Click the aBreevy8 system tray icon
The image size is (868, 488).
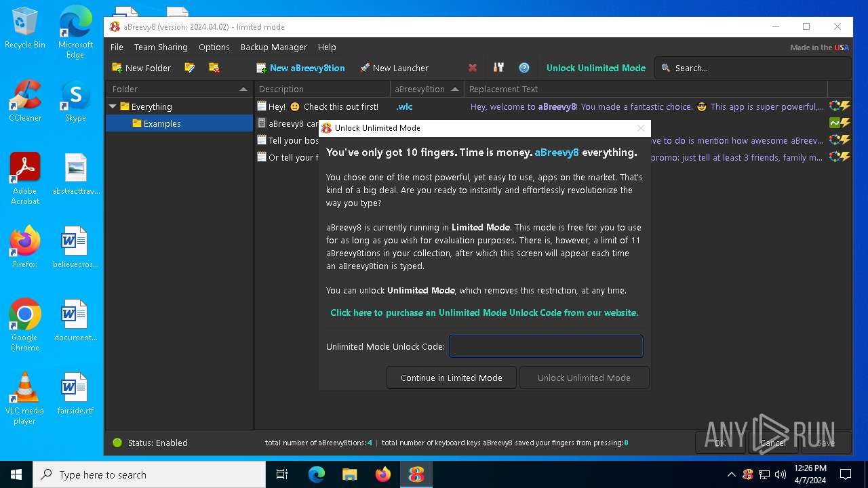click(x=748, y=474)
